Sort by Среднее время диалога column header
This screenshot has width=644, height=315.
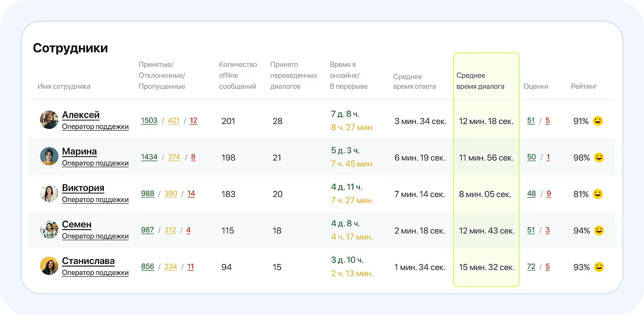coord(480,81)
